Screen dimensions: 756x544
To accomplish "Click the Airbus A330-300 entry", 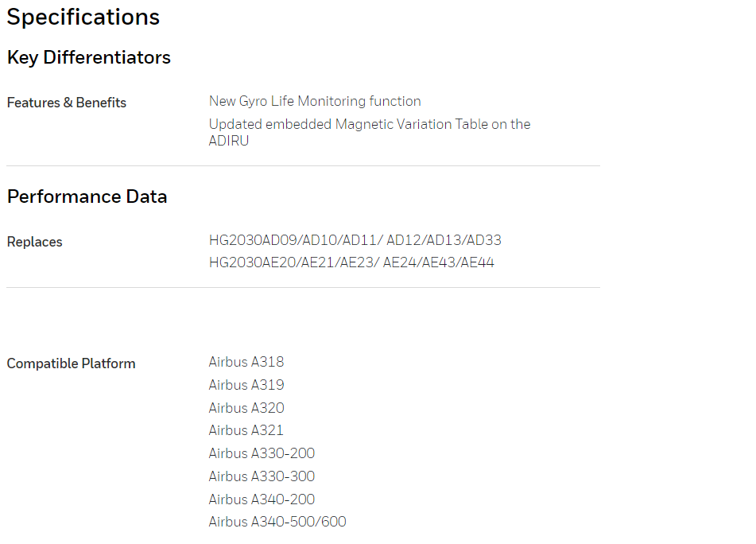I will (262, 476).
